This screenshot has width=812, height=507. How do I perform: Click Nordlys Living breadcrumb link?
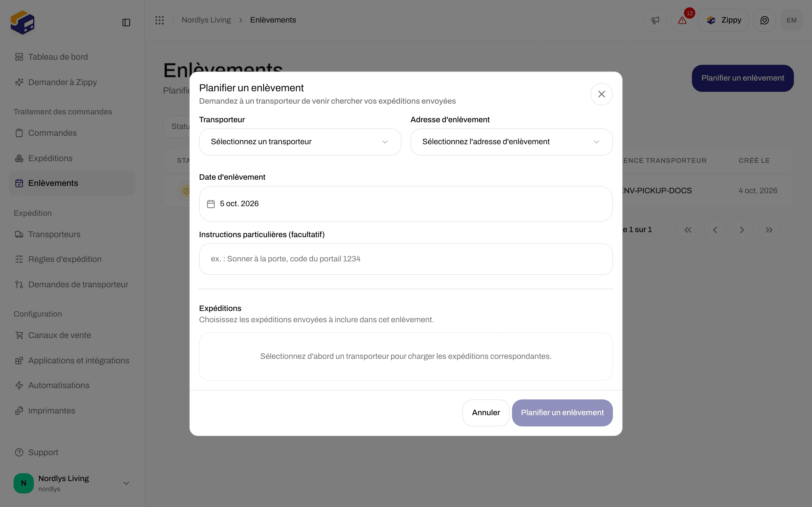206,20
